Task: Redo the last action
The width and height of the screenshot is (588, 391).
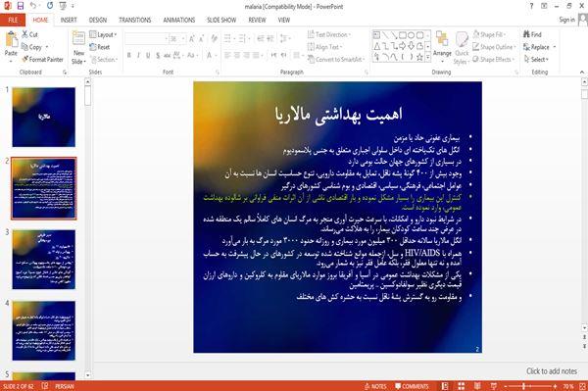Action: point(50,6)
